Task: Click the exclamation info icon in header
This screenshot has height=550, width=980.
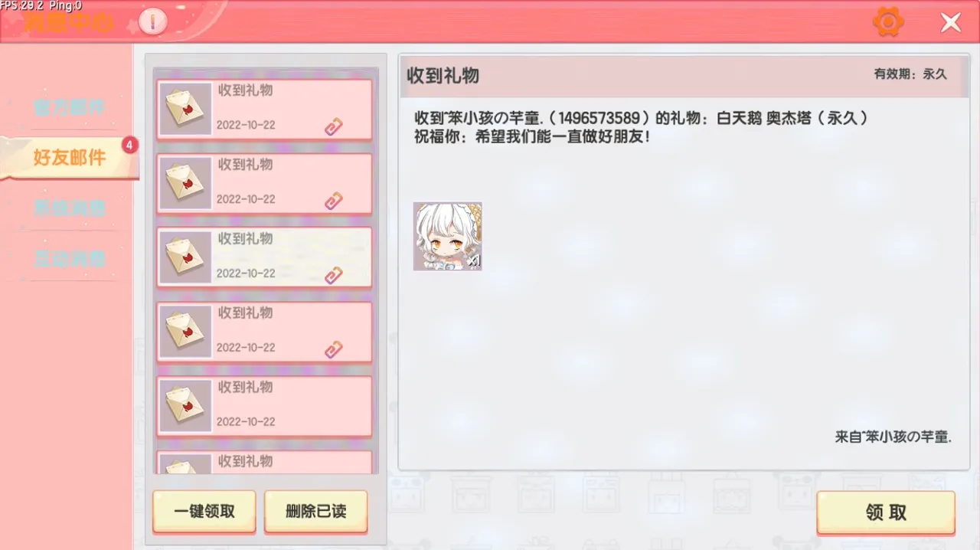Action: [x=154, y=21]
